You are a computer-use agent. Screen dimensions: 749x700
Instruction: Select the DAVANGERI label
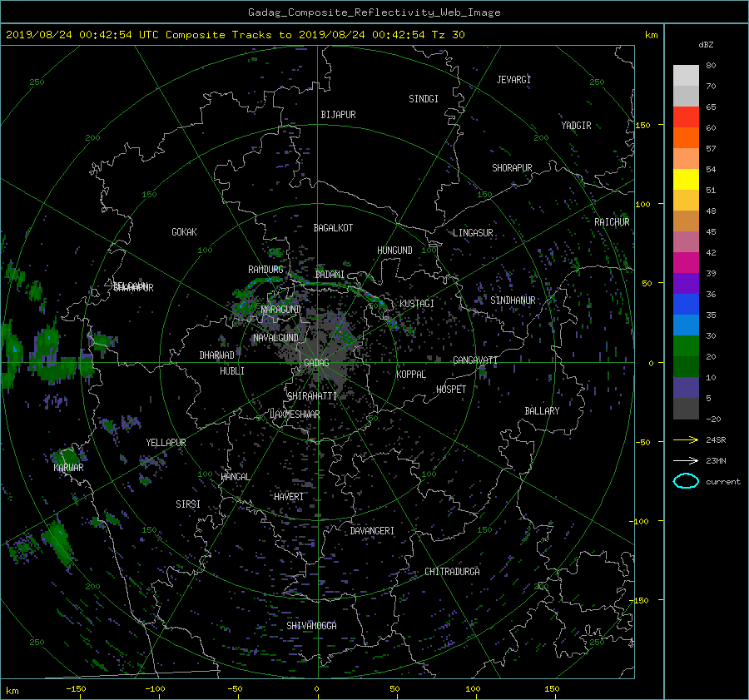point(372,531)
